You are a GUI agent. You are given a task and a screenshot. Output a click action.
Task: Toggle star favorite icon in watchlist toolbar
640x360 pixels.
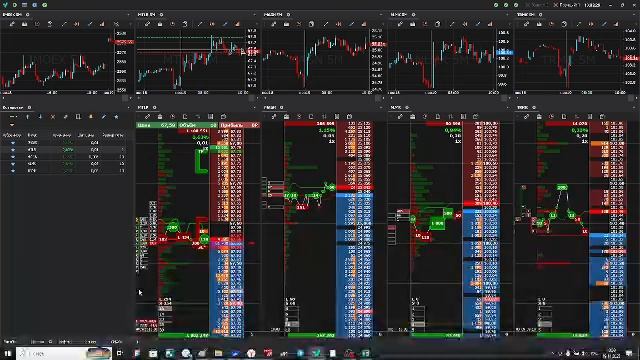point(116,117)
